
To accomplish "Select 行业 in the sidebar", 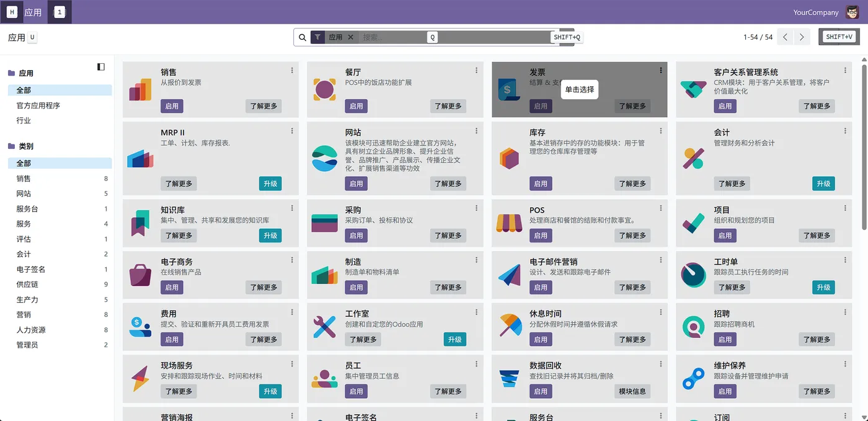I will [60, 120].
